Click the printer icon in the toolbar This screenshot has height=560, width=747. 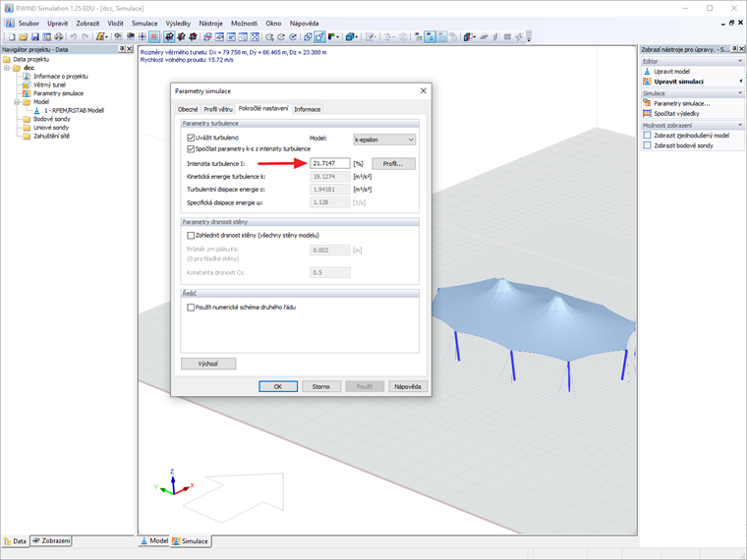click(x=59, y=36)
